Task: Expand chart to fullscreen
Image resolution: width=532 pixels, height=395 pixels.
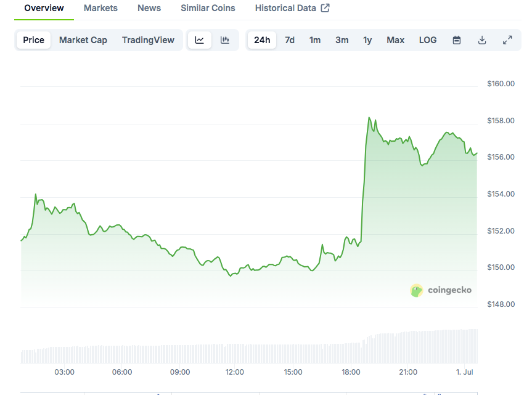Action: click(507, 40)
